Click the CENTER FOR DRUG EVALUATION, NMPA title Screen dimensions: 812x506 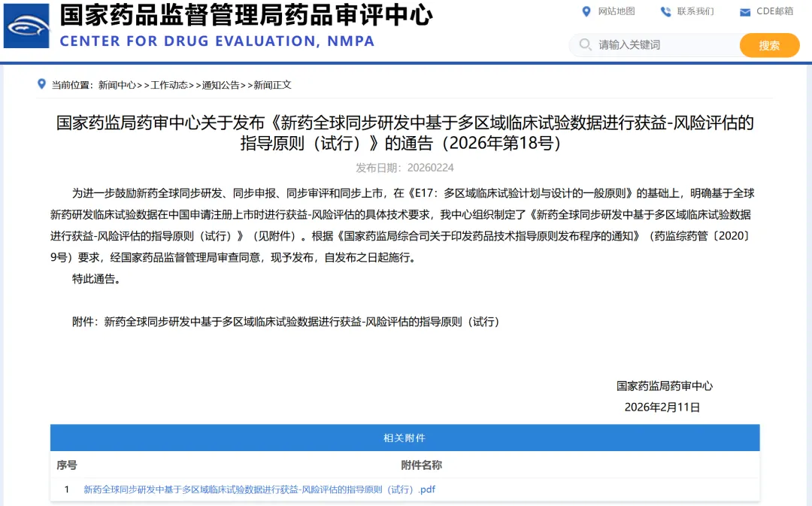[x=217, y=41]
